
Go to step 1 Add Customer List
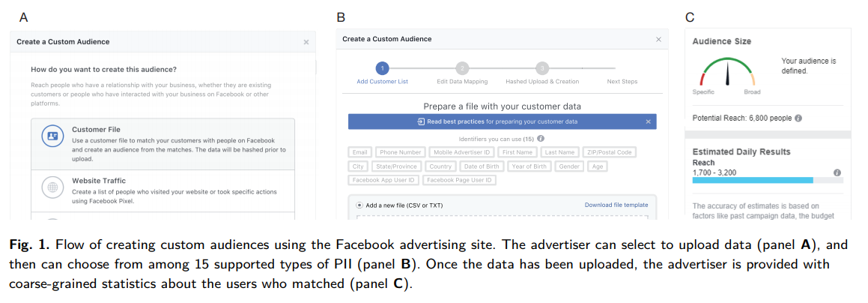(x=383, y=69)
